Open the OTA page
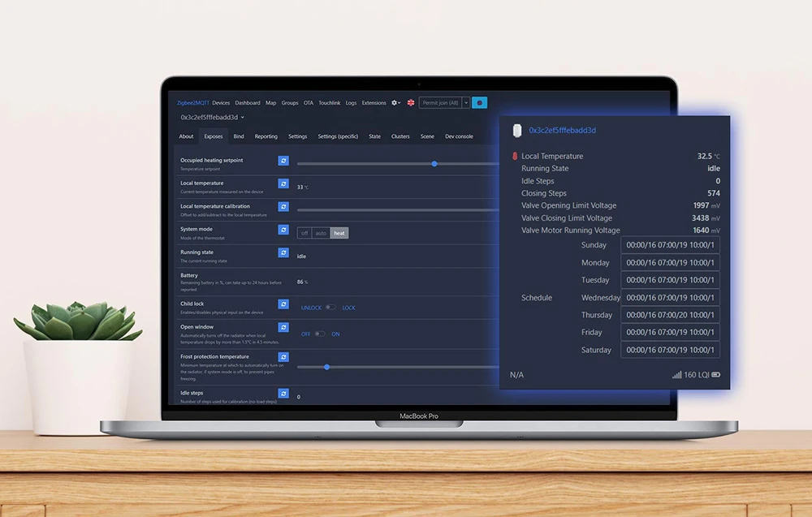 coord(309,103)
